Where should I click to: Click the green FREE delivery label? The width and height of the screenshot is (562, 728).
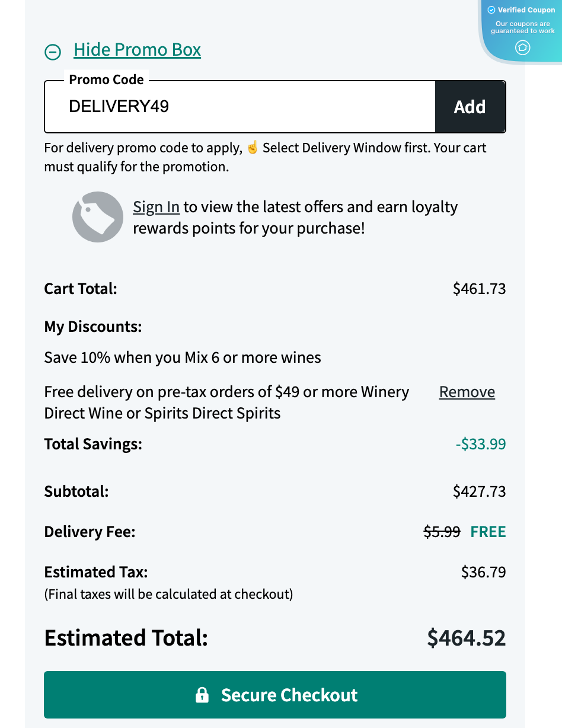488,532
